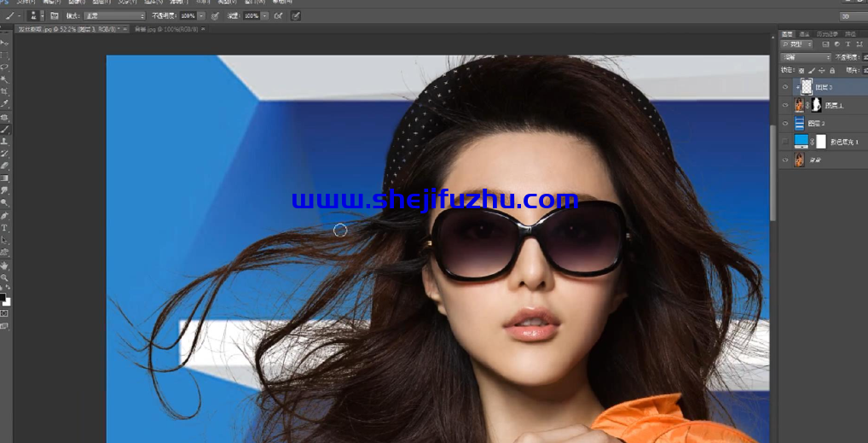The image size is (868, 443).
Task: Click the blue color fill layer thumbnail
Action: [801, 141]
